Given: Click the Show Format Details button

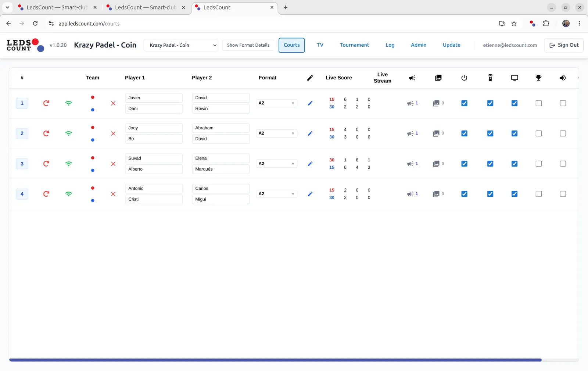Looking at the screenshot, I should tap(248, 45).
